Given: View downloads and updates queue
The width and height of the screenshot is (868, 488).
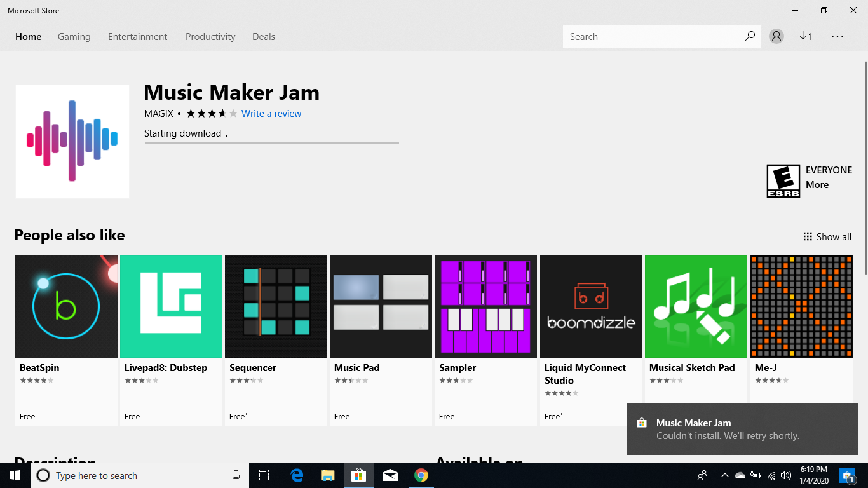Looking at the screenshot, I should 806,36.
